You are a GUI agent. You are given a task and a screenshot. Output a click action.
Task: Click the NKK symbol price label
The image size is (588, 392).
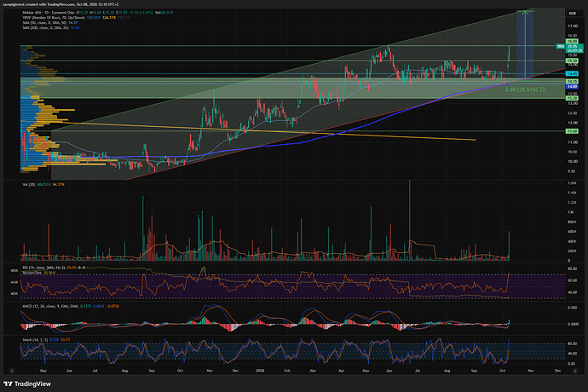pos(561,46)
